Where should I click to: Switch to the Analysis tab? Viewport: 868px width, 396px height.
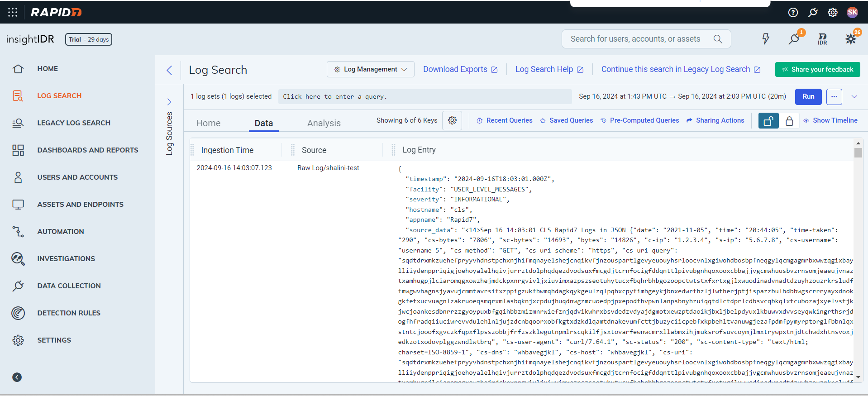[324, 123]
